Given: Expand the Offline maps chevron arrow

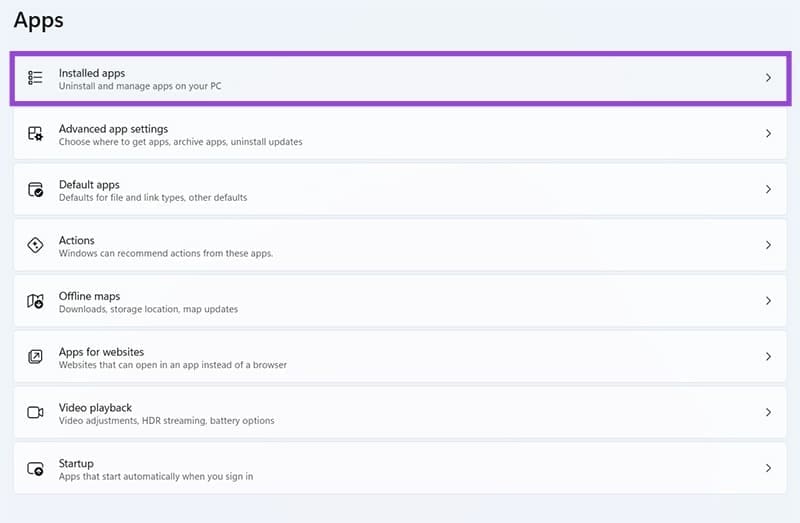Looking at the screenshot, I should [768, 301].
